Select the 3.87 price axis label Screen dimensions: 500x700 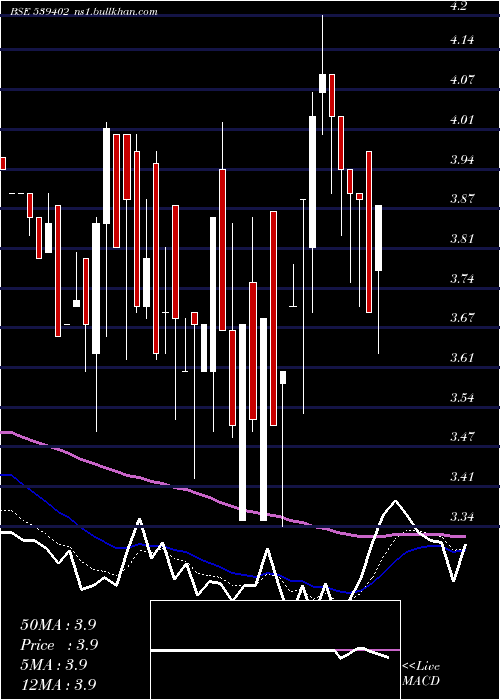coord(462,199)
